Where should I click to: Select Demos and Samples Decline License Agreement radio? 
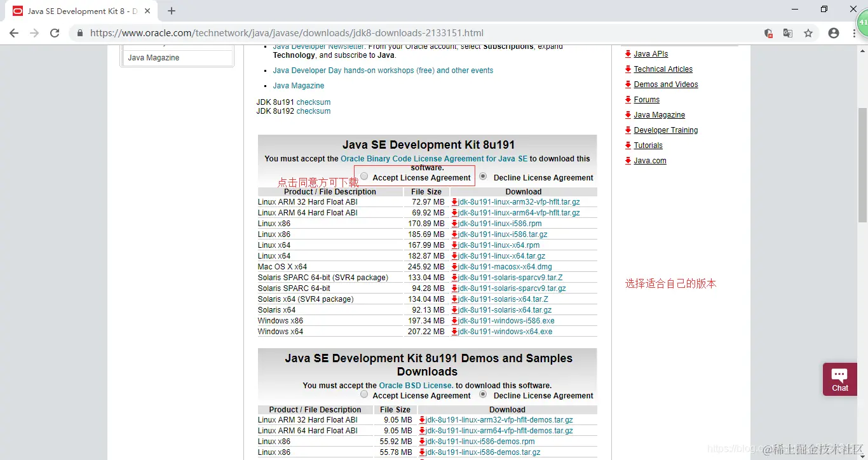(x=484, y=395)
